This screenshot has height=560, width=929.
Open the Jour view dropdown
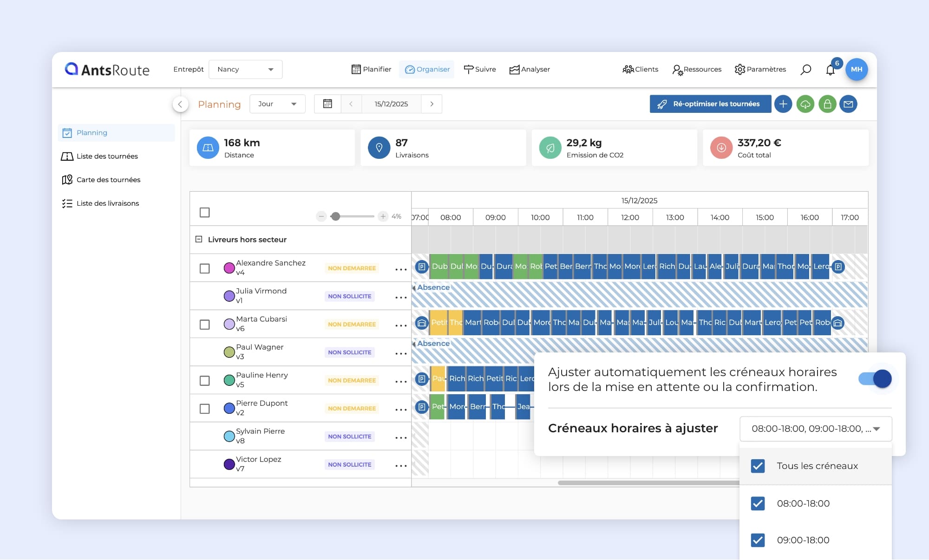click(x=277, y=104)
